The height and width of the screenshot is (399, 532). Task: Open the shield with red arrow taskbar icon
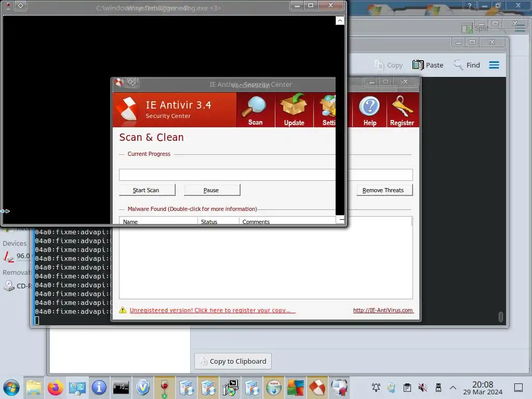click(x=339, y=388)
